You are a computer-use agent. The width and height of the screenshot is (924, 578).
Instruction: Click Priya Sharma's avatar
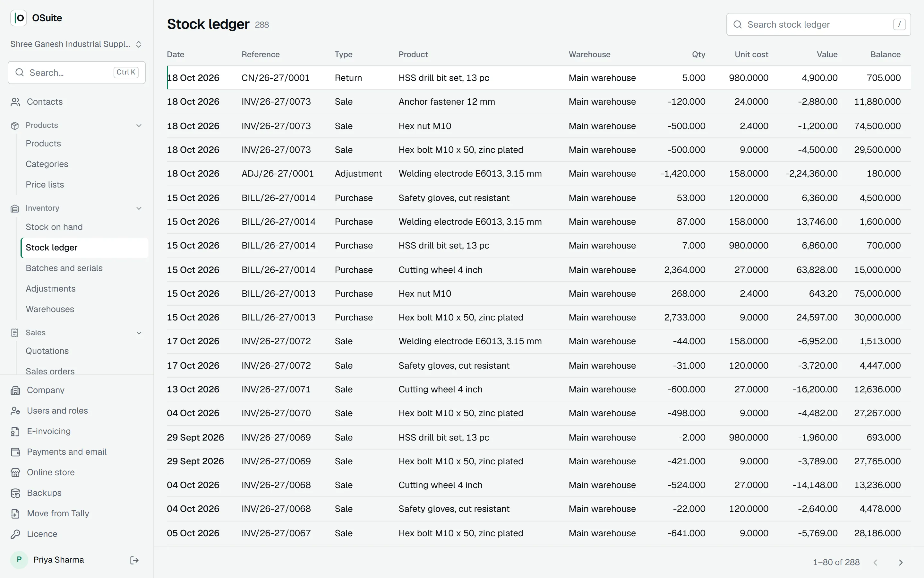pos(19,560)
